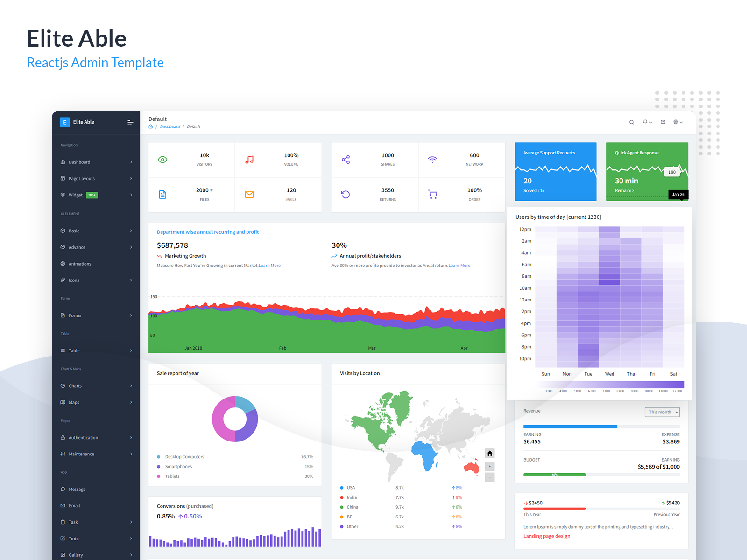Expand the Forms section in the sidebar

(x=75, y=315)
